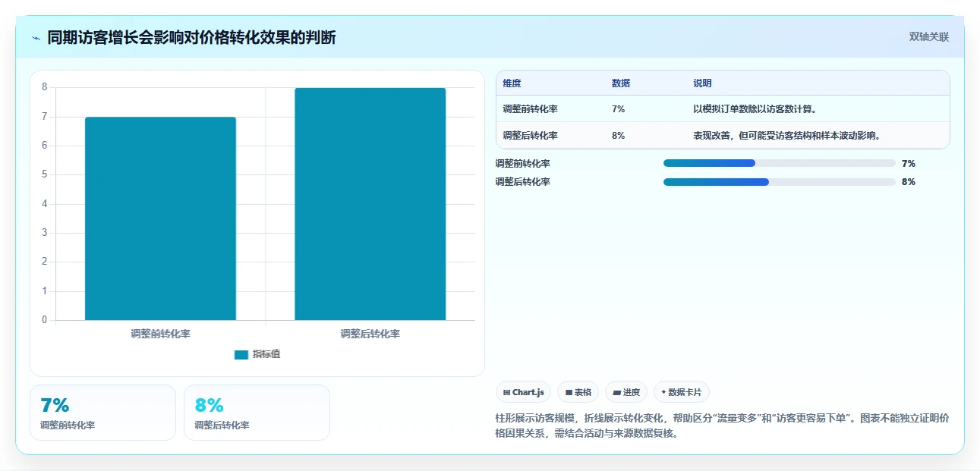Select the 调整后转化率 bar in chart
980x471 pixels.
click(370, 204)
